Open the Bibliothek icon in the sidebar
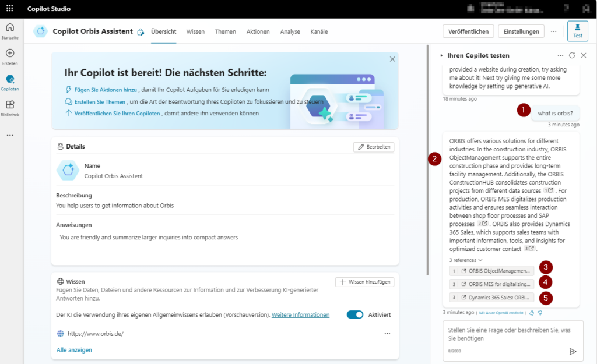The image size is (597, 364). point(10,106)
